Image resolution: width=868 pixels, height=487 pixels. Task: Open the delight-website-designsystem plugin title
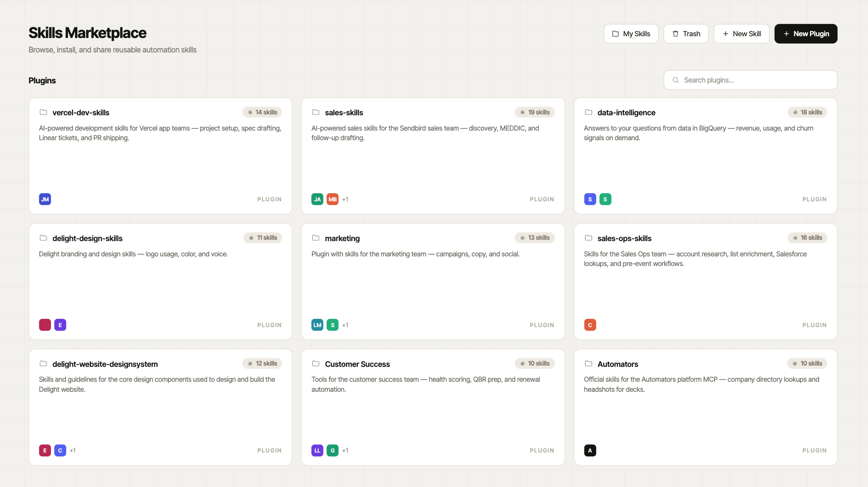point(105,364)
